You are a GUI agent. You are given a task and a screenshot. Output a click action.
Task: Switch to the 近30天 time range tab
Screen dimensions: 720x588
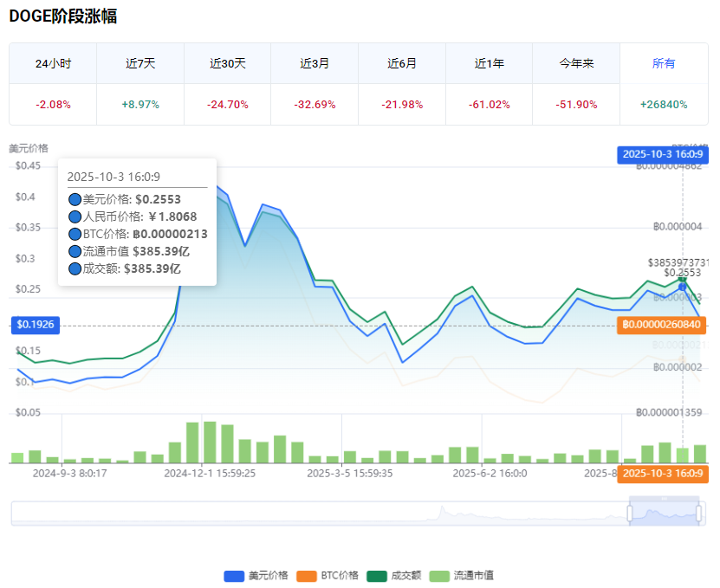(227, 63)
